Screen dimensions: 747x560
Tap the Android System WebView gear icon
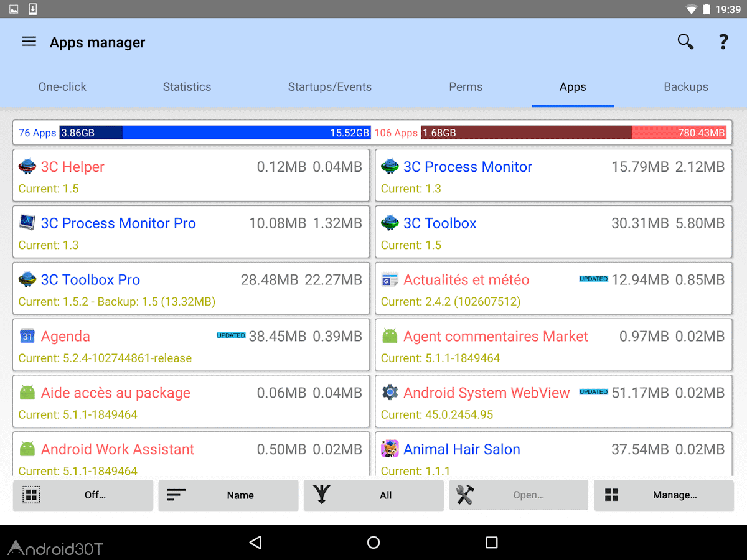pos(390,393)
